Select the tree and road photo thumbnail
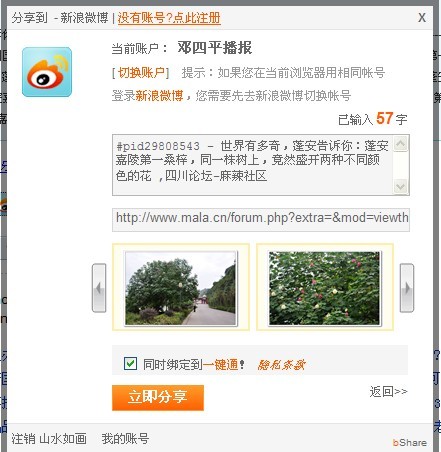 (181, 288)
